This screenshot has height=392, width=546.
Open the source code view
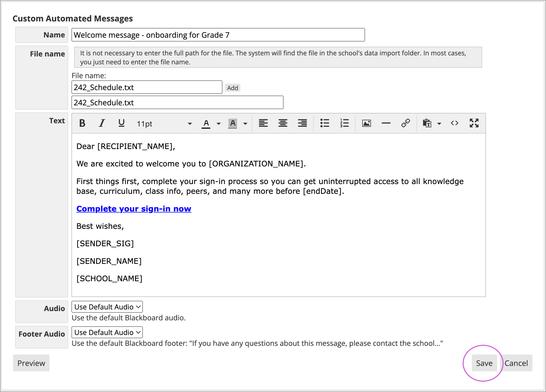tap(454, 123)
